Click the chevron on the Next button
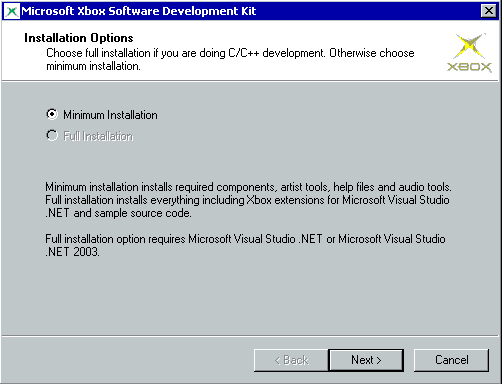 click(378, 360)
